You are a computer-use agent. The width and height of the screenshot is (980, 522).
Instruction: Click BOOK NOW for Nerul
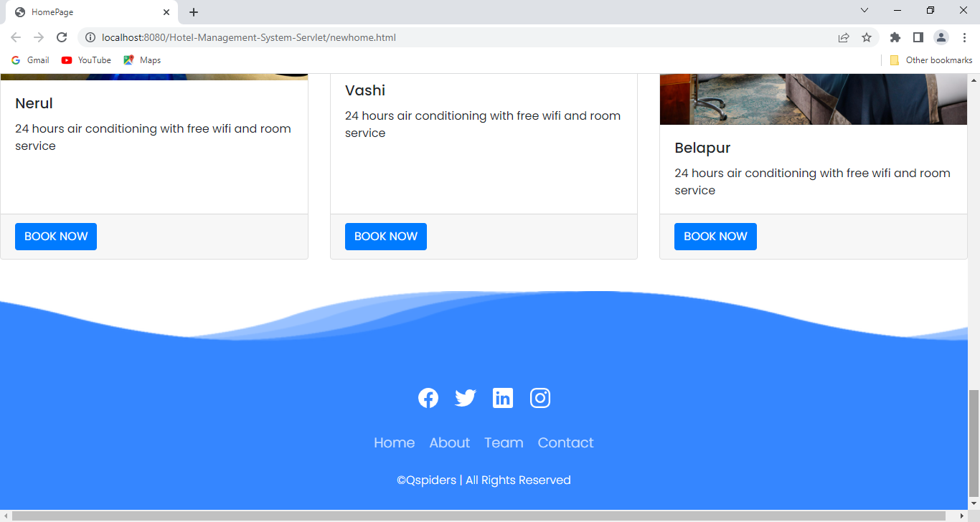[x=56, y=237]
